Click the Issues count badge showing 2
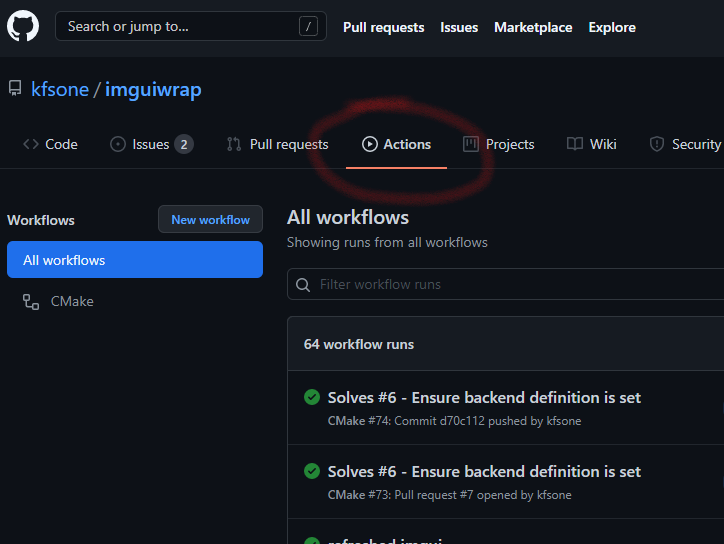 pyautogui.click(x=184, y=145)
